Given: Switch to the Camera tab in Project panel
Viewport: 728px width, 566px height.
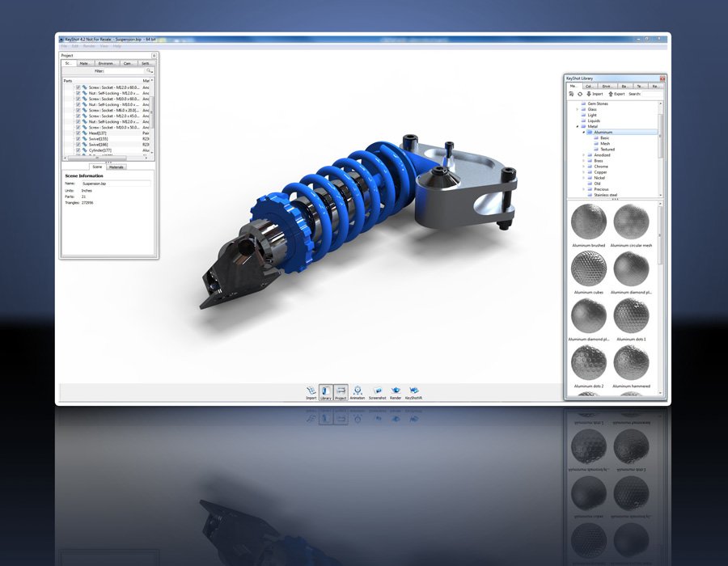Looking at the screenshot, I should click(x=127, y=63).
